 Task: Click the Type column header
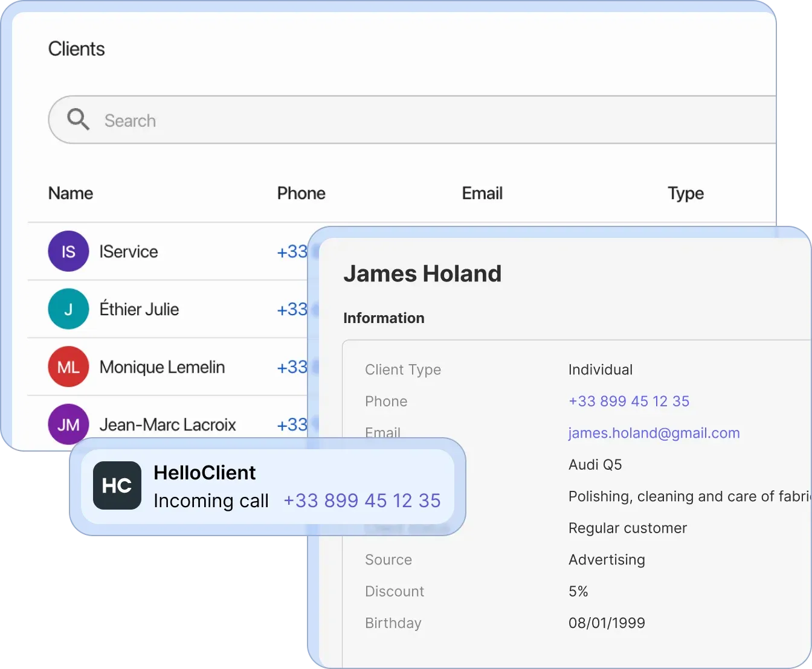click(x=685, y=193)
